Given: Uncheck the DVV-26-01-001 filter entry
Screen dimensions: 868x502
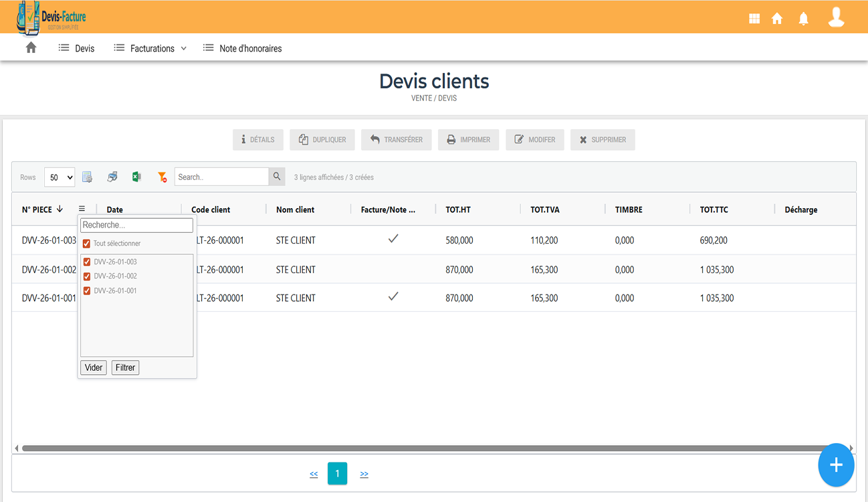Looking at the screenshot, I should [86, 290].
